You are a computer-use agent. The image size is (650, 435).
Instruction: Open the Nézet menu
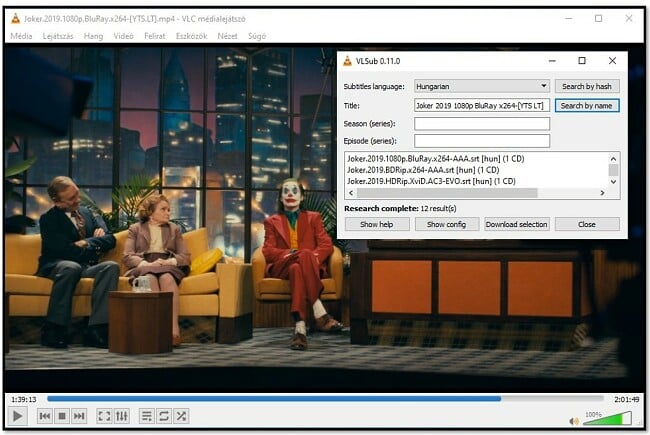[x=228, y=36]
